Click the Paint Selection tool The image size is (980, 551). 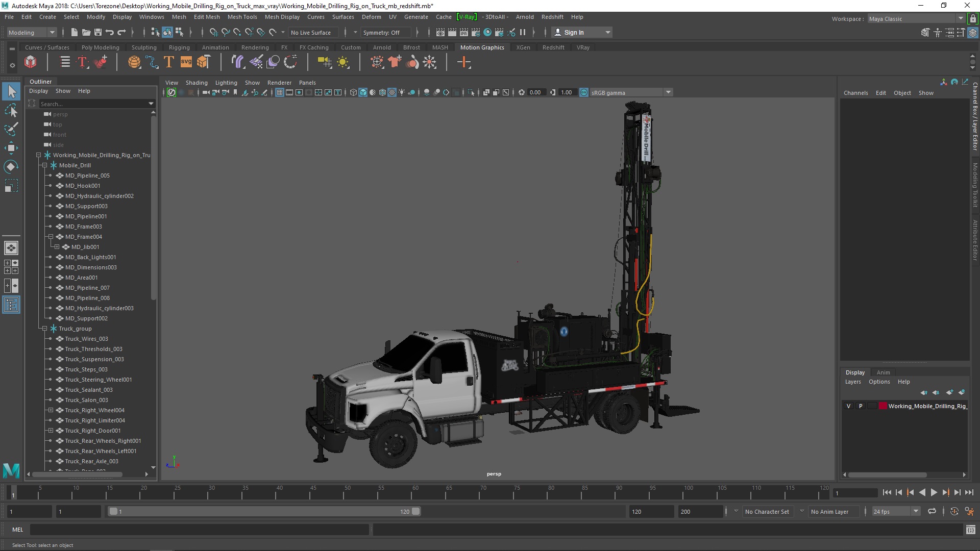click(x=11, y=129)
